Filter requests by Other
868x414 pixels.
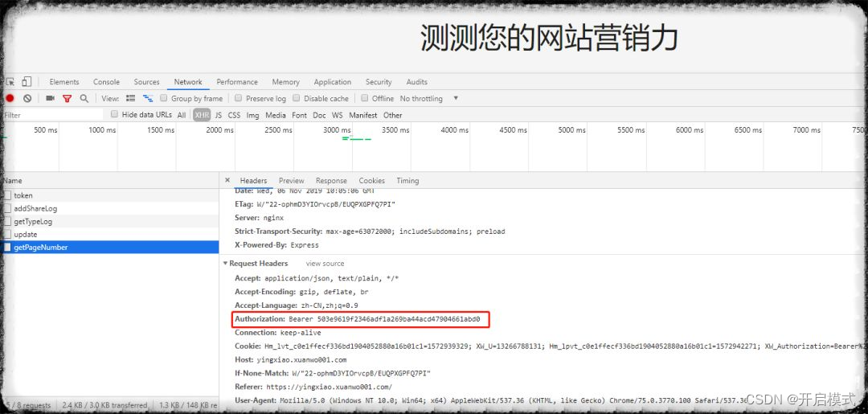click(x=392, y=115)
